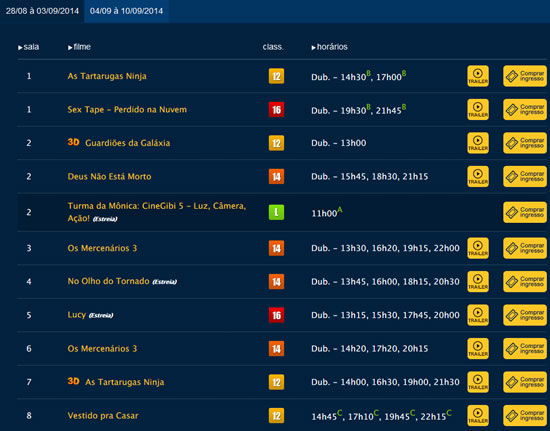Play the Sex Tape trailer
550x431 pixels.
click(478, 109)
